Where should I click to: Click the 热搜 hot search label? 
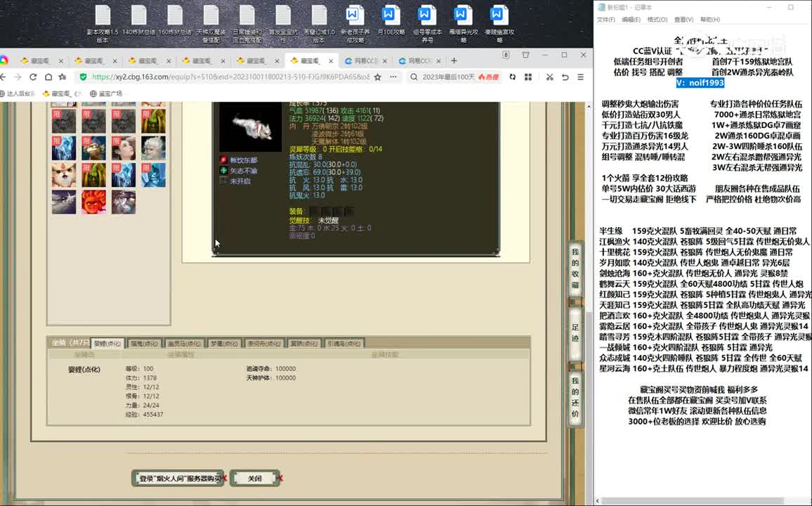(489, 77)
